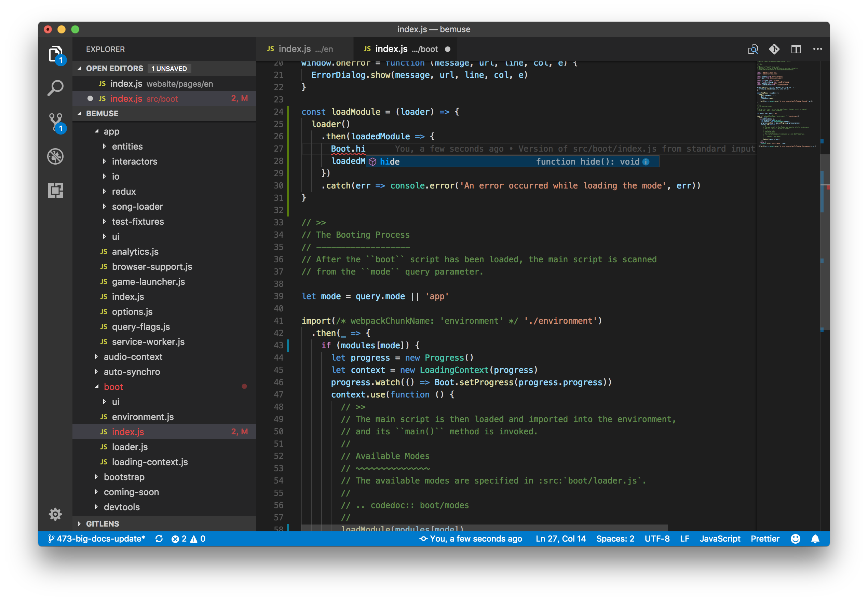Open the Search panel
Screen dimensions: 868x601
click(x=55, y=87)
